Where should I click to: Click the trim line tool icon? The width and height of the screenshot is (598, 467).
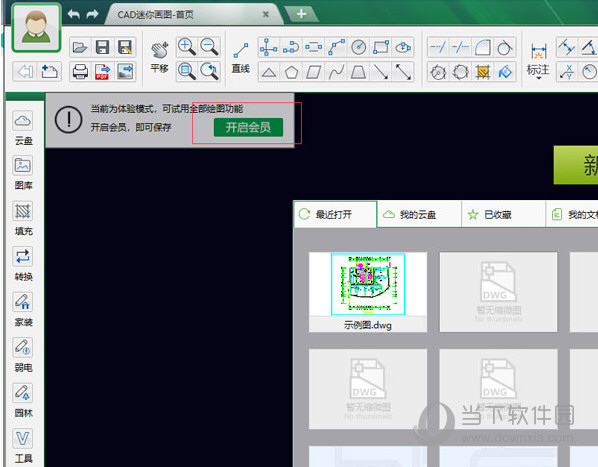438,47
